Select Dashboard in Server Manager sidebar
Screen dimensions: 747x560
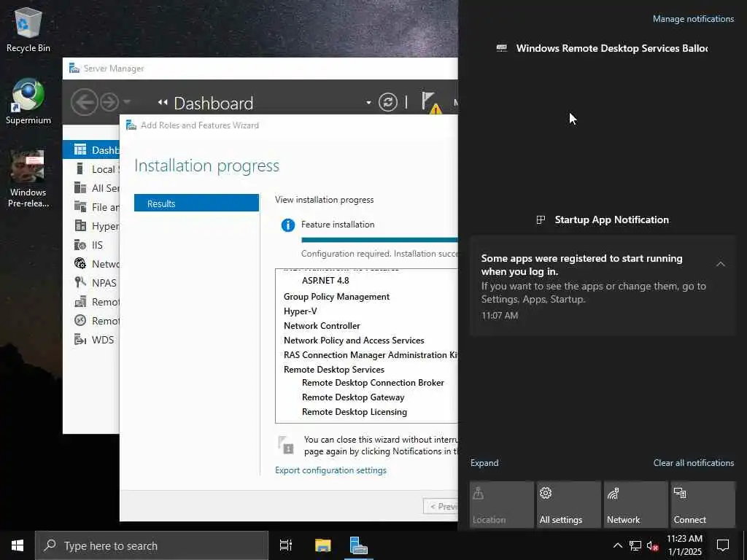click(x=91, y=150)
